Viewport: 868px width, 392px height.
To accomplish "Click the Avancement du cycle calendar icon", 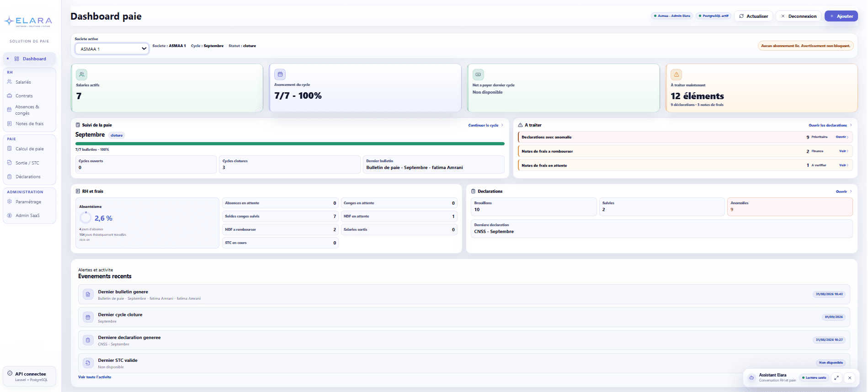I will [x=280, y=74].
